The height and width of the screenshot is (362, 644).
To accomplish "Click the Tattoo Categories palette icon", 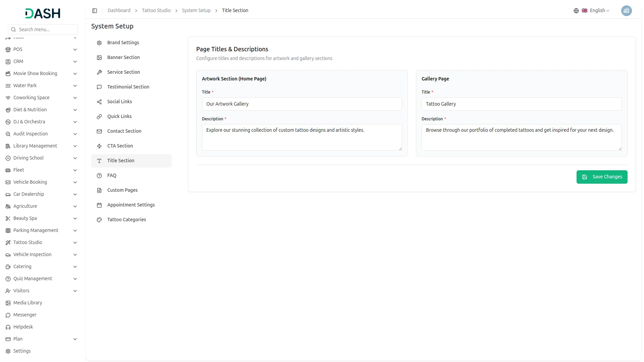I will (x=99, y=220).
